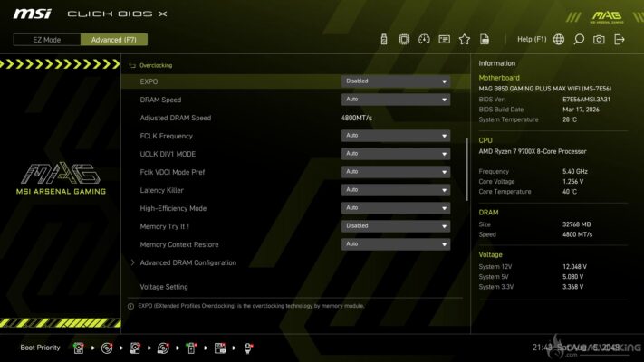
Task: Switch to EZ Mode tab
Action: tap(47, 40)
